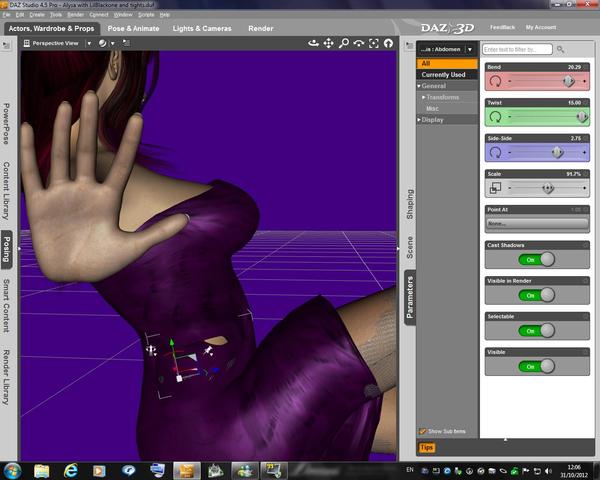This screenshot has width=600, height=480.
Task: Click the Feedback link
Action: coord(502,27)
